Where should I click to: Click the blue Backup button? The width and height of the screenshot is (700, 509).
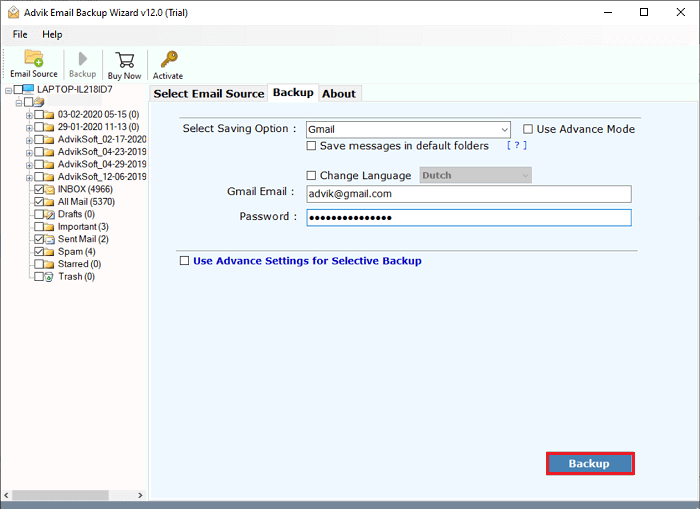coord(590,463)
